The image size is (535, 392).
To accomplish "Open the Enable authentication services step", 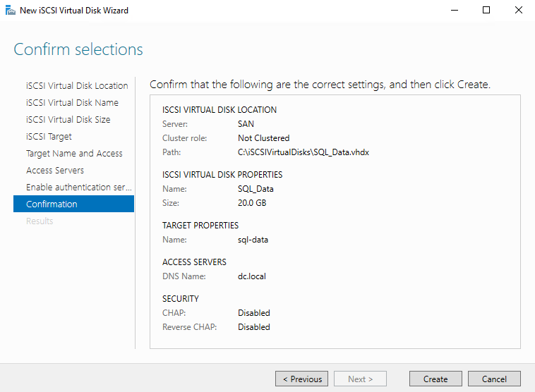I will [78, 187].
